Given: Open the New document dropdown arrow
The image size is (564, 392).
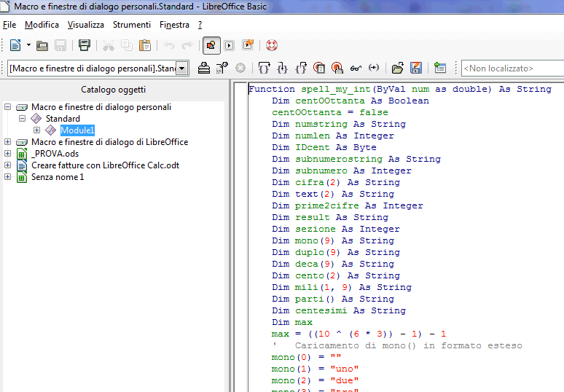Looking at the screenshot, I should [x=28, y=45].
